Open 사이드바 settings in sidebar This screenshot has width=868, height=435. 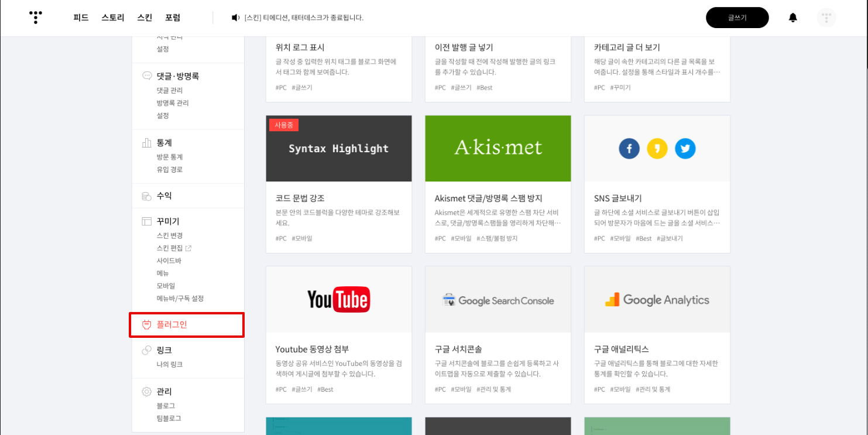coord(169,261)
